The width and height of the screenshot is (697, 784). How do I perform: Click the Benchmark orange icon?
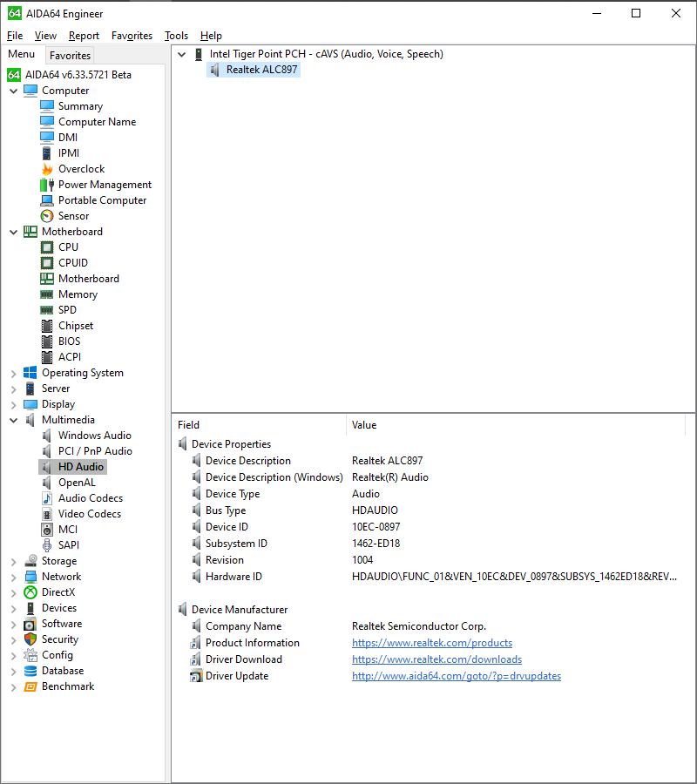30,686
